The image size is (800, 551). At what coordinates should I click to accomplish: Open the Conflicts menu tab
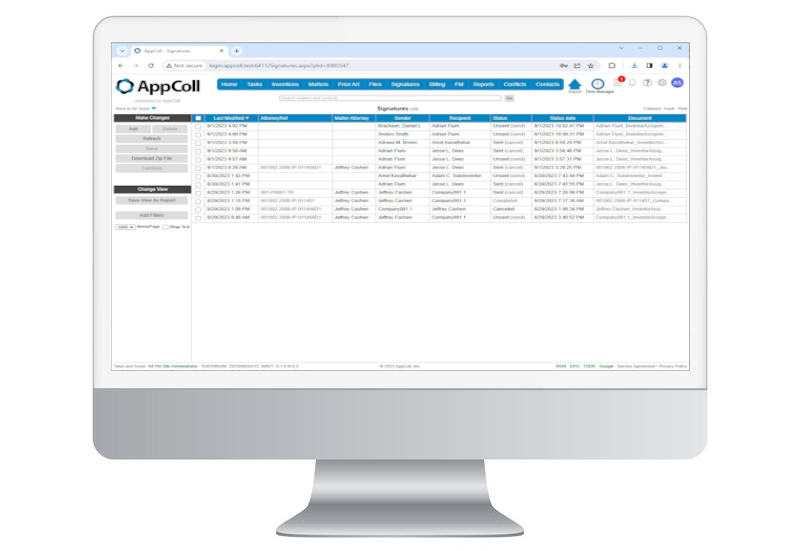click(514, 84)
